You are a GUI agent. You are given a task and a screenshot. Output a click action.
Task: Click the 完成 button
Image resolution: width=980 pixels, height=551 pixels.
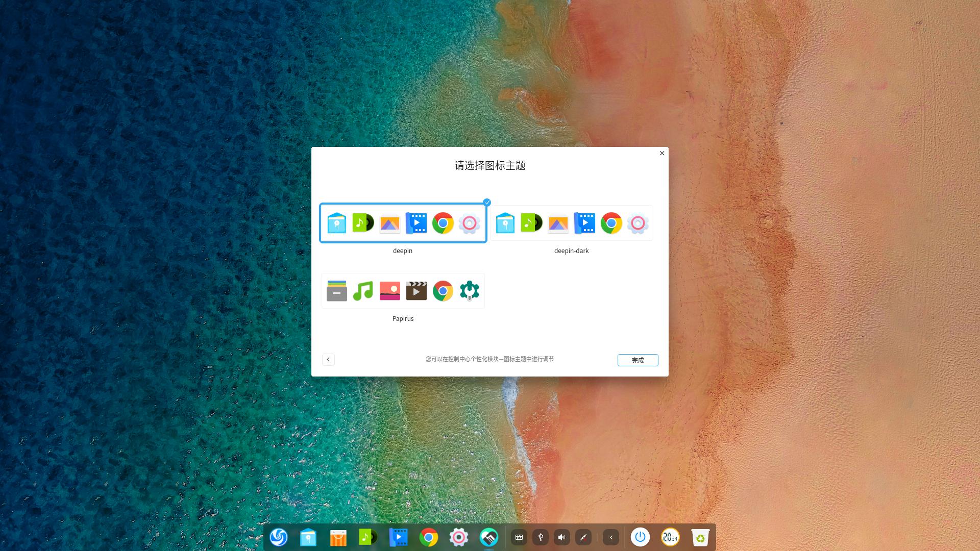click(x=638, y=360)
